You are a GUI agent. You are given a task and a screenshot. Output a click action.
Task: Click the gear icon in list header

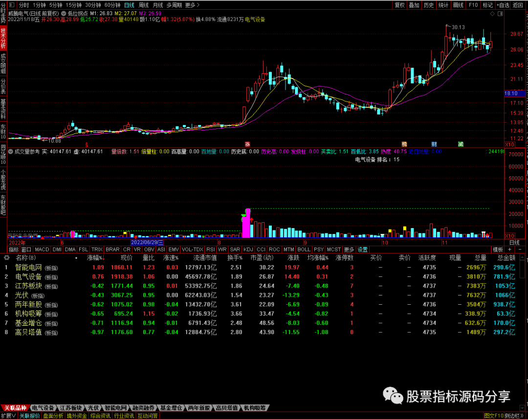pos(6,258)
